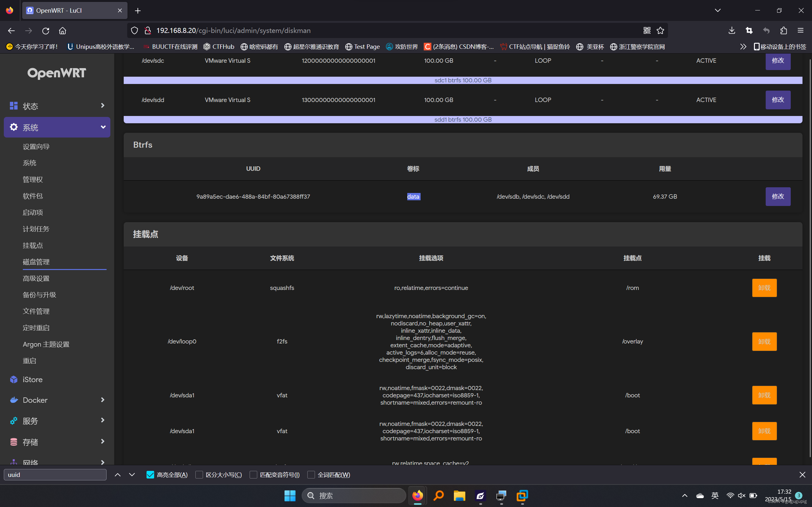
Task: Click 修改 button for Btrfs data volume
Action: pyautogui.click(x=777, y=196)
